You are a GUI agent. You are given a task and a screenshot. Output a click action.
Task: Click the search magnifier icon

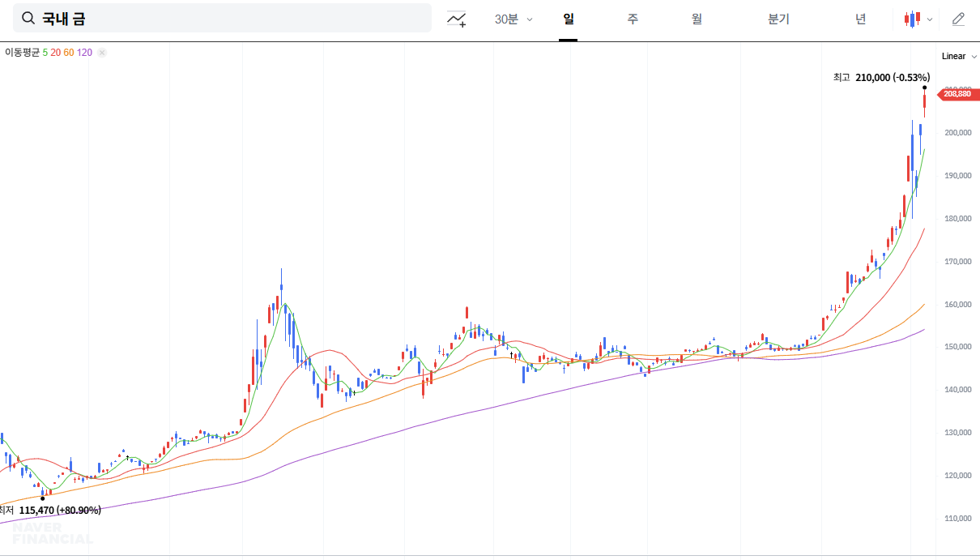pos(28,19)
